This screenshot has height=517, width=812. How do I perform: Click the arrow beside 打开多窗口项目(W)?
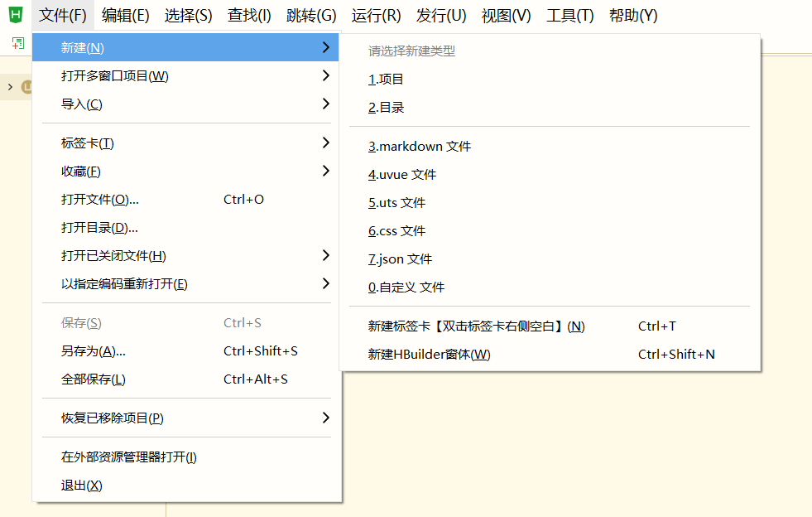point(326,75)
